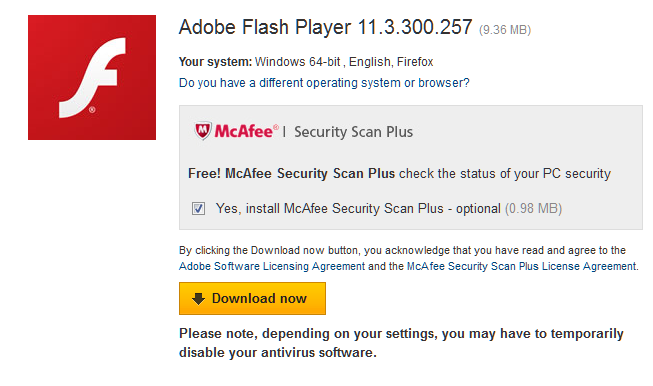The image size is (653, 386).
Task: Click the down arrow on Download now
Action: 199,299
